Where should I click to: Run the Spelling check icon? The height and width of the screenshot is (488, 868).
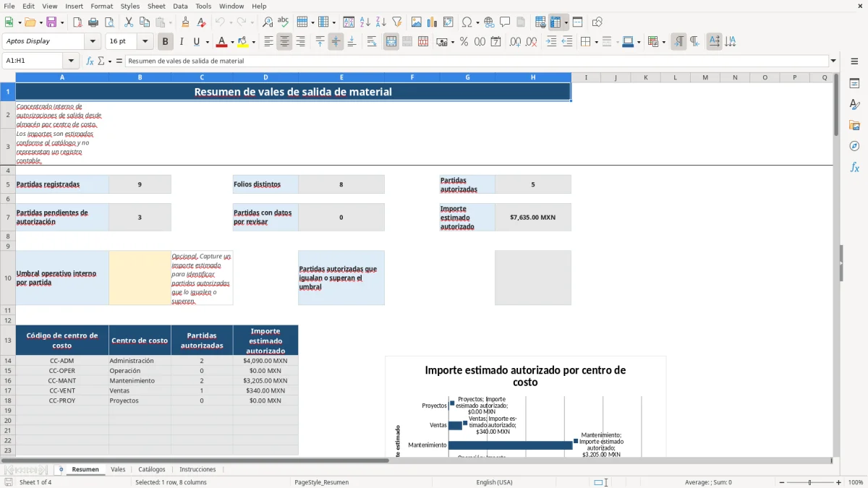(x=283, y=22)
